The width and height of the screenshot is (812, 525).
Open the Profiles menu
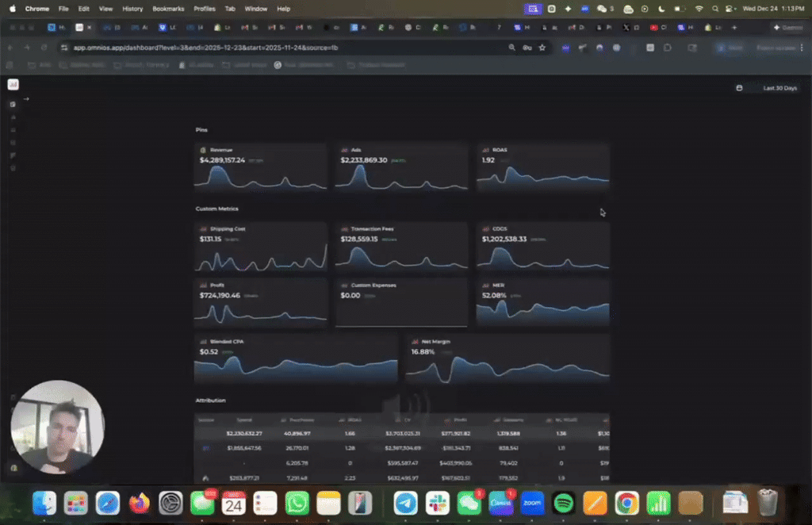coord(205,9)
